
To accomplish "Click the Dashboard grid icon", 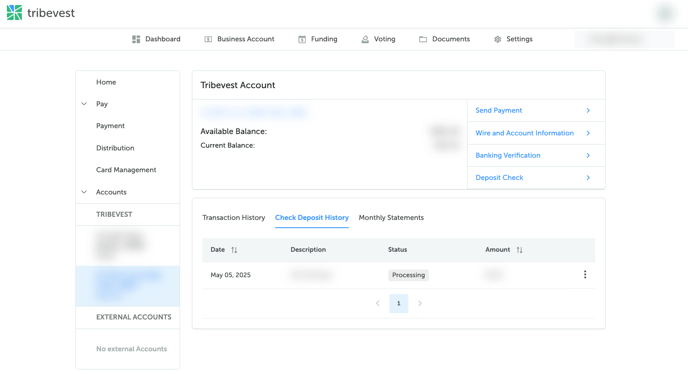I will tap(136, 39).
